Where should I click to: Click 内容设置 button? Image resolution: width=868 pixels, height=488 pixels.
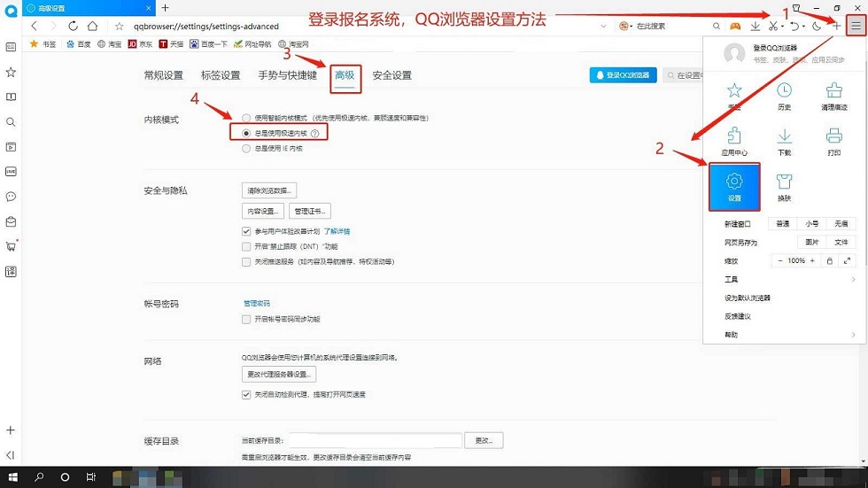tap(263, 211)
